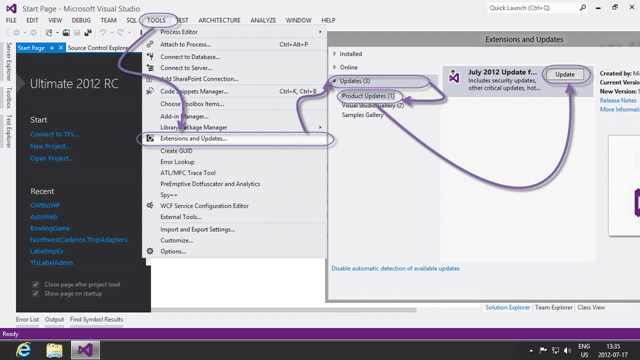Expand the Online category
Screen dimensions: 640x360
pyautogui.click(x=335, y=67)
